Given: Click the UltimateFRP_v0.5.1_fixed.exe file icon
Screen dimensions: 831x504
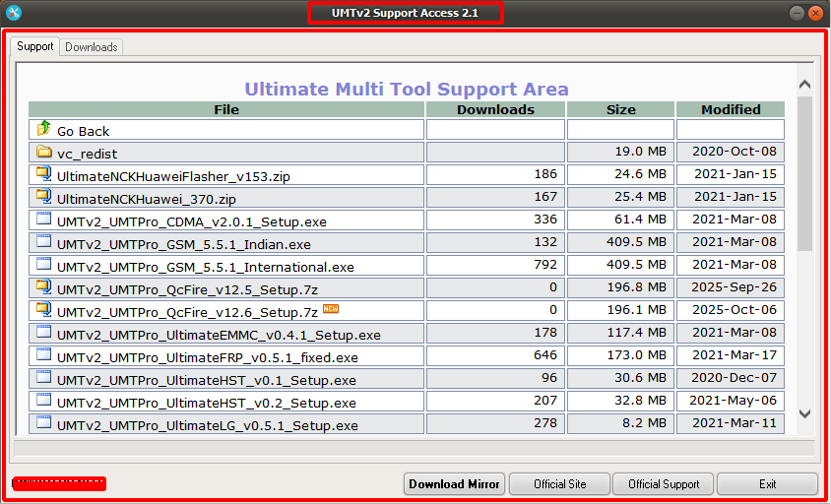Looking at the screenshot, I should [43, 355].
